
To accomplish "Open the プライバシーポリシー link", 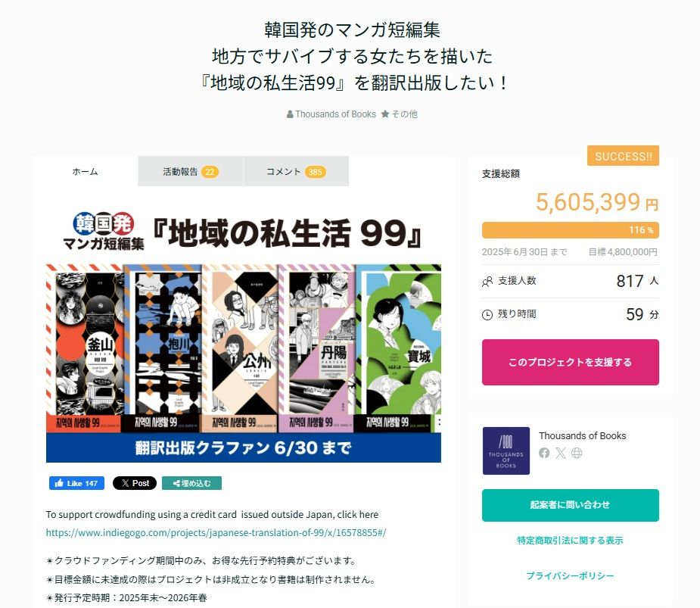I will [570, 575].
